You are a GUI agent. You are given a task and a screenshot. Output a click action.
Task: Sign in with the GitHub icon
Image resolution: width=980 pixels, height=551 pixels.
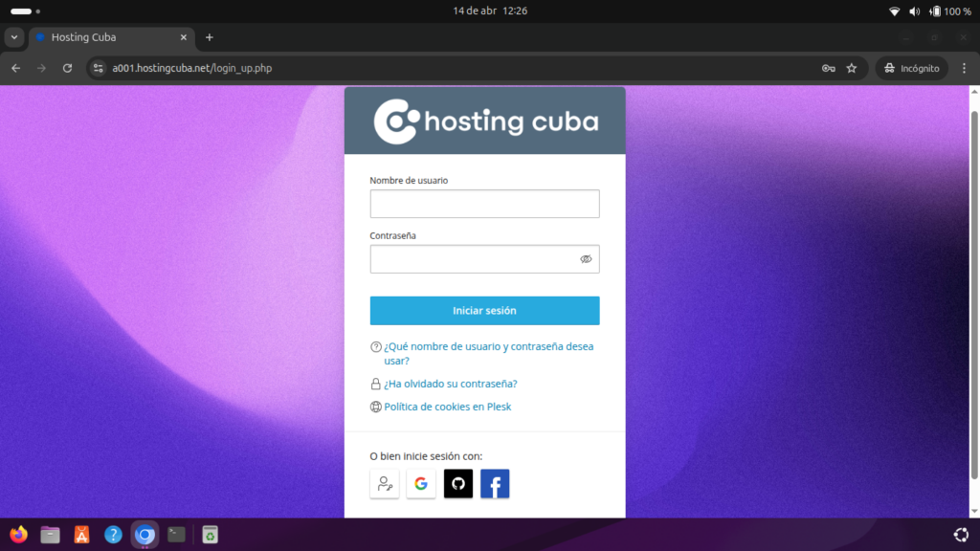click(457, 484)
